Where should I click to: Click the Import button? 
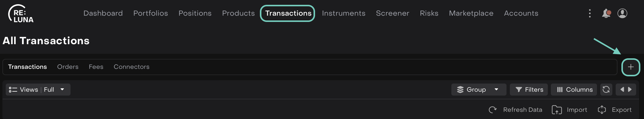coord(570,110)
